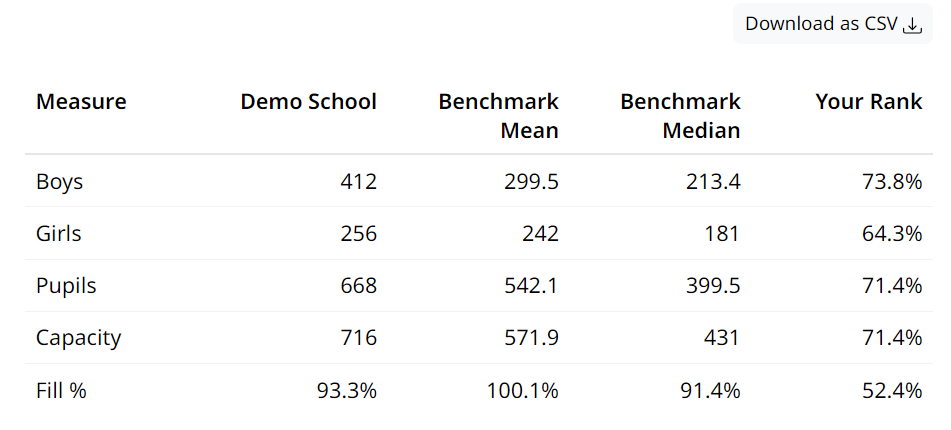951x430 pixels.
Task: Click the download arrow icon
Action: pyautogui.click(x=912, y=25)
